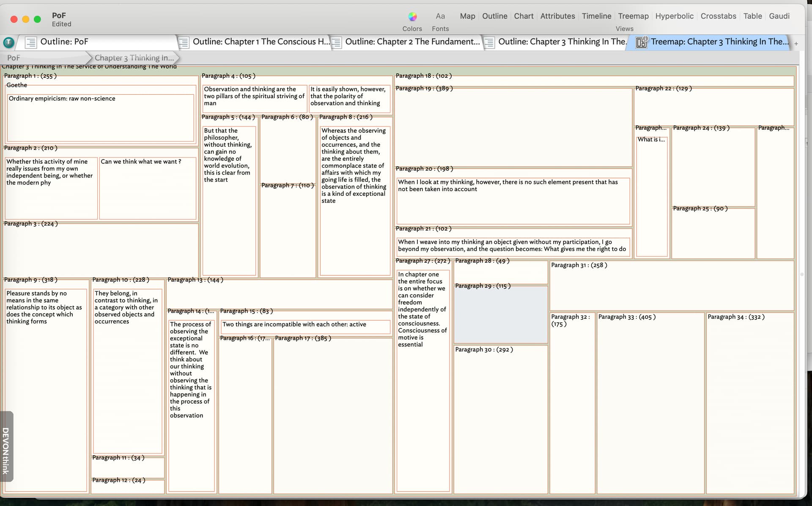The height and width of the screenshot is (506, 812).
Task: Select the Paragraph 3 : (224) cell
Action: point(101,250)
